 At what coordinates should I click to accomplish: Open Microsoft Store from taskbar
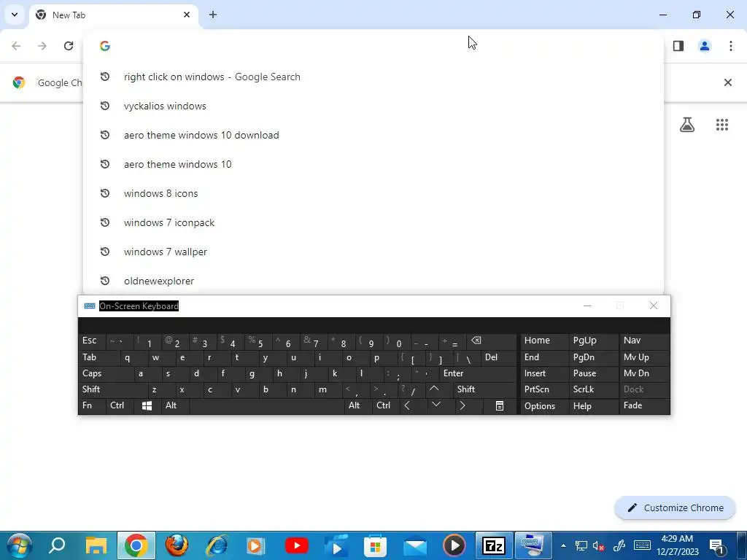click(x=375, y=545)
